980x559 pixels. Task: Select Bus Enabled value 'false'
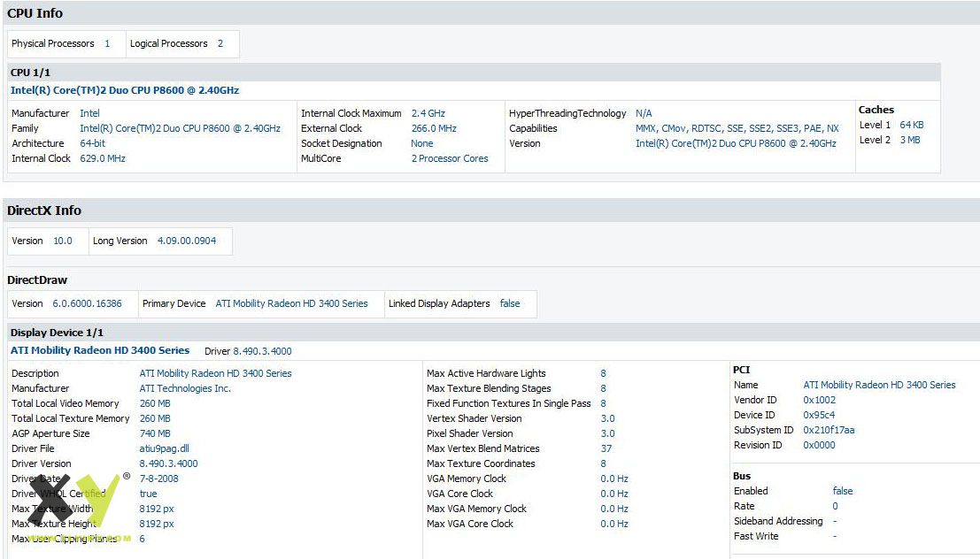point(842,491)
